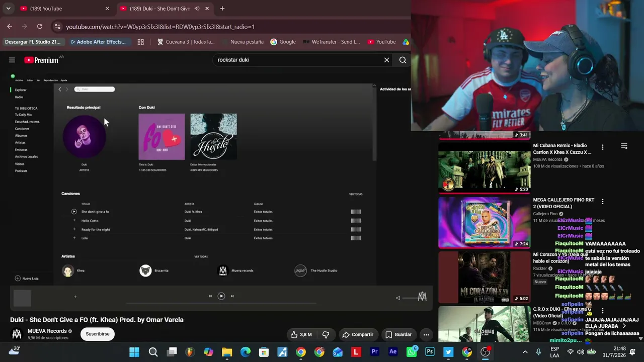Open the tab groups grid icon in bookmarks bar
Screen dimensions: 644x362
tap(141, 42)
